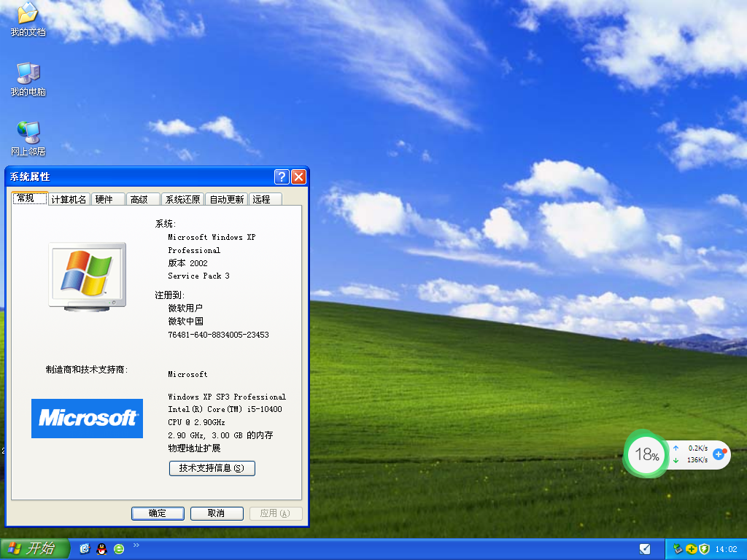747x560 pixels.
Task: Open the 系统还原 (System Restore) tab
Action: pos(182,198)
